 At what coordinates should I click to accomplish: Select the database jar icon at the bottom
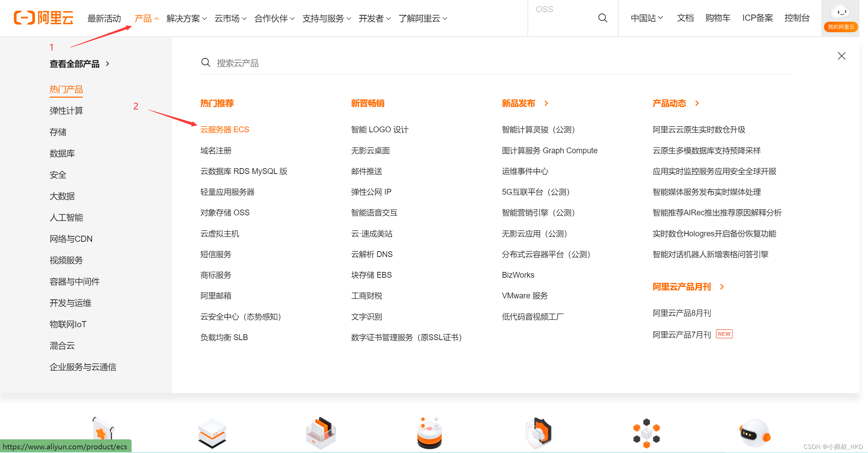click(x=429, y=433)
